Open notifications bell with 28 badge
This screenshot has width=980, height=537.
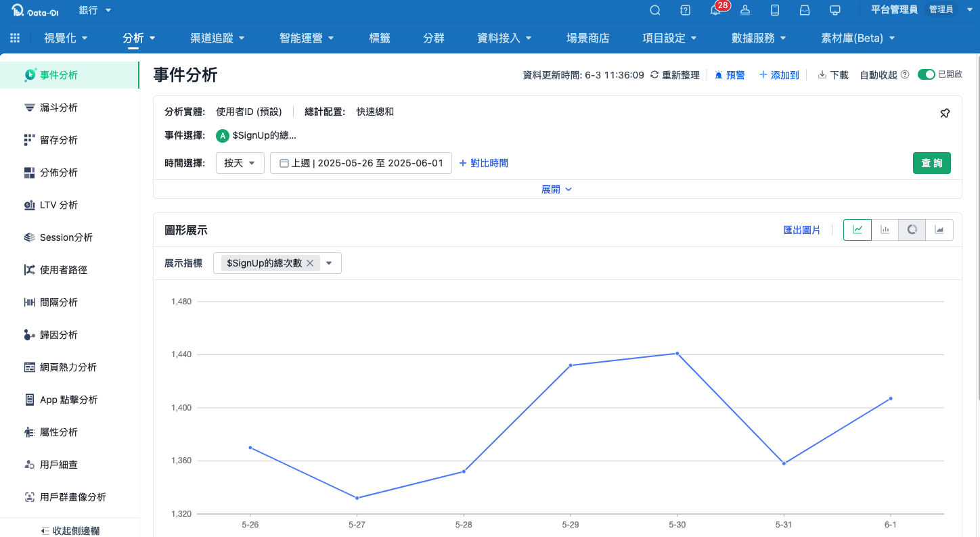pyautogui.click(x=715, y=10)
